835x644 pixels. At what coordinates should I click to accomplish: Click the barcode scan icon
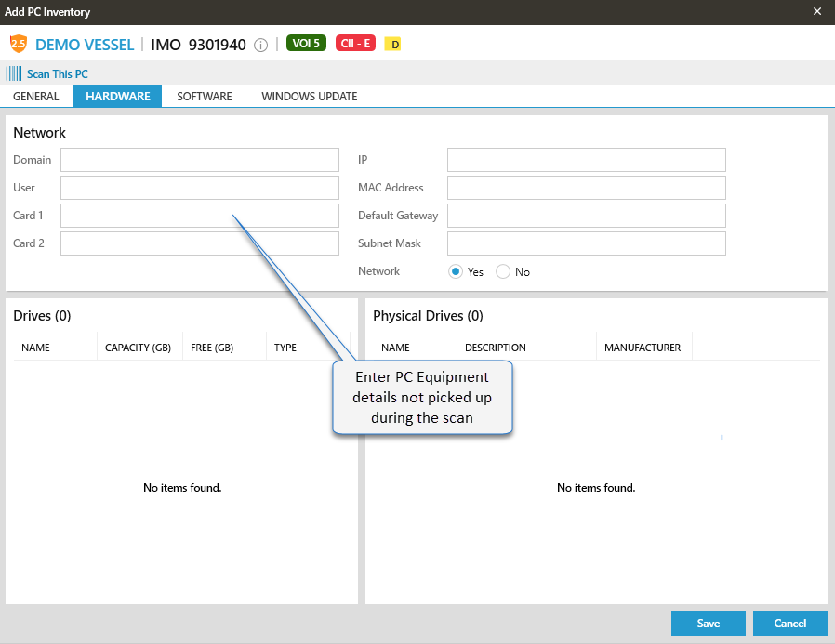(14, 73)
